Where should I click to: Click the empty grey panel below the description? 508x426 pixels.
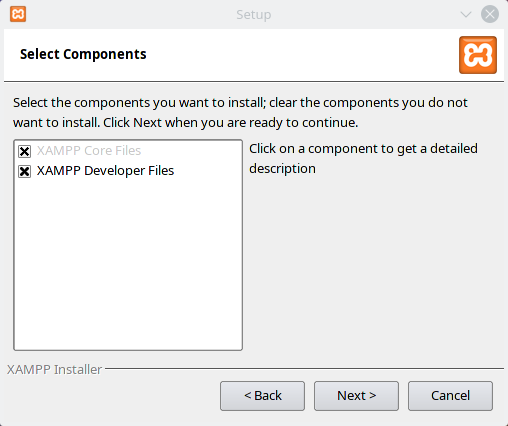375,267
